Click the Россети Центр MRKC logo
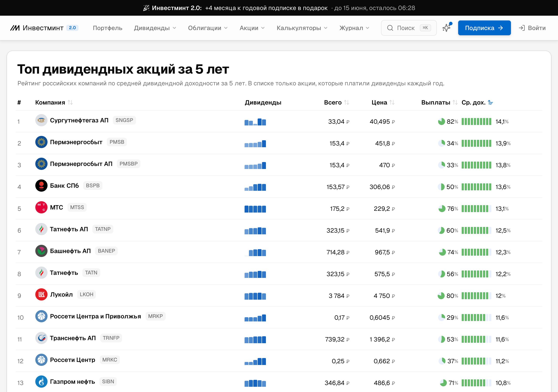The height and width of the screenshot is (392, 558). tap(41, 360)
